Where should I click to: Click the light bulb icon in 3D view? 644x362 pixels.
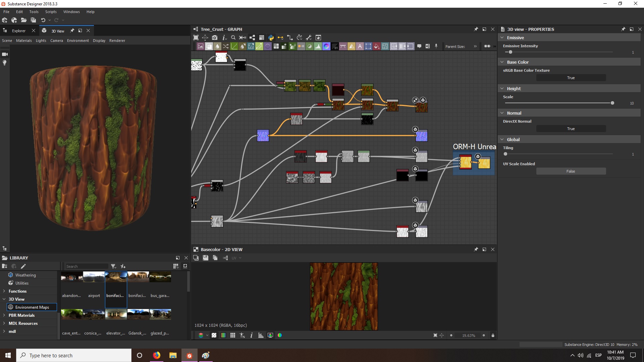[5, 63]
